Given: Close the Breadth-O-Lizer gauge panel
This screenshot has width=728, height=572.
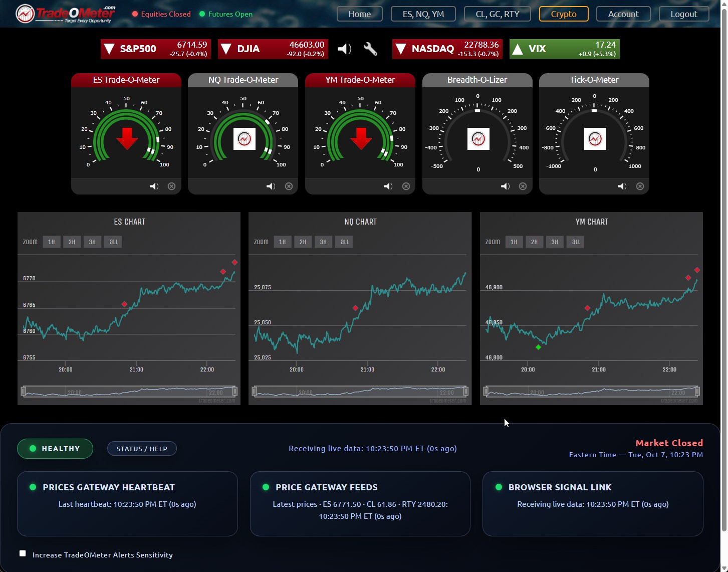Looking at the screenshot, I should pyautogui.click(x=523, y=186).
